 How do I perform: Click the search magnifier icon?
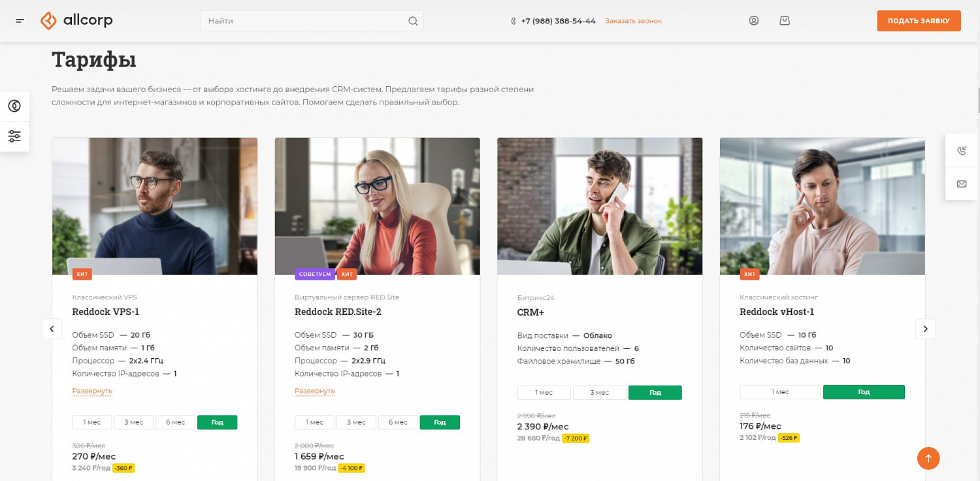tap(413, 21)
